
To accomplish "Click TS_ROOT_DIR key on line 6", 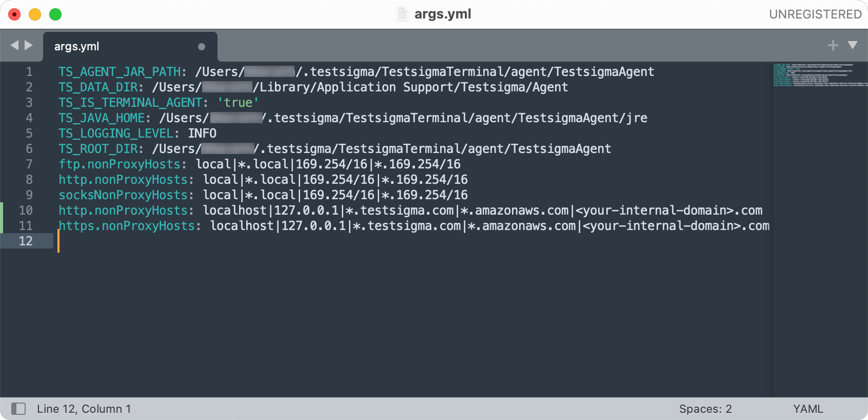I will [x=98, y=149].
